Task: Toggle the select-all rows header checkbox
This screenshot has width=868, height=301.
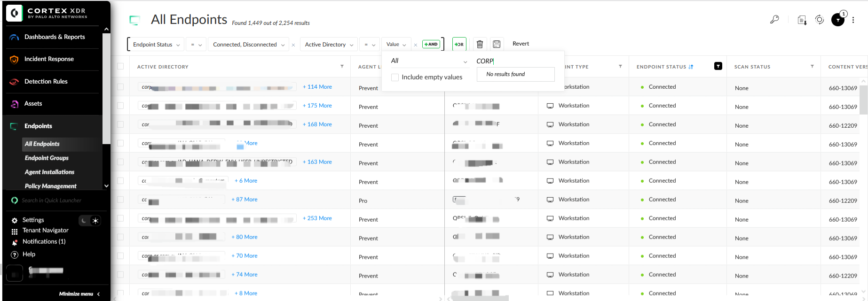Action: [x=120, y=66]
